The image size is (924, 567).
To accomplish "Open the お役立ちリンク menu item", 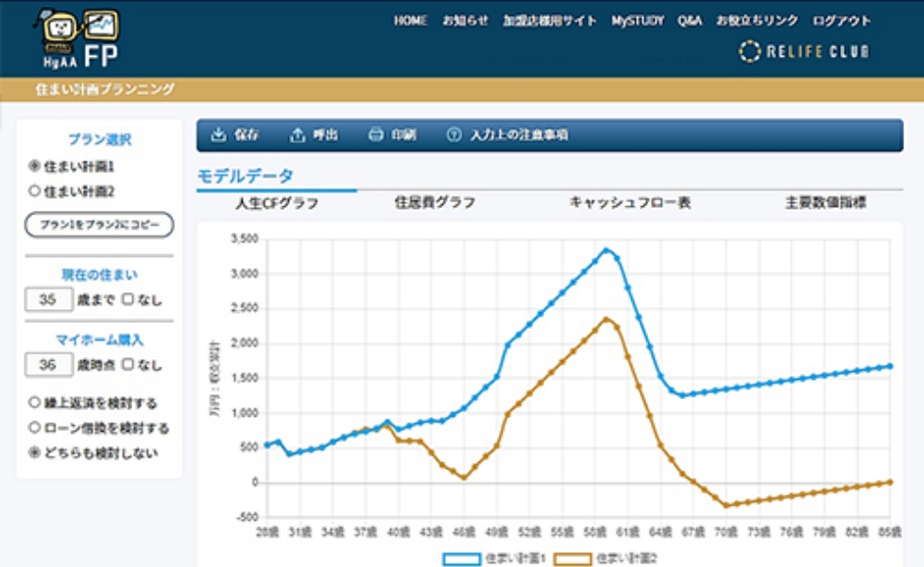I will pyautogui.click(x=757, y=21).
